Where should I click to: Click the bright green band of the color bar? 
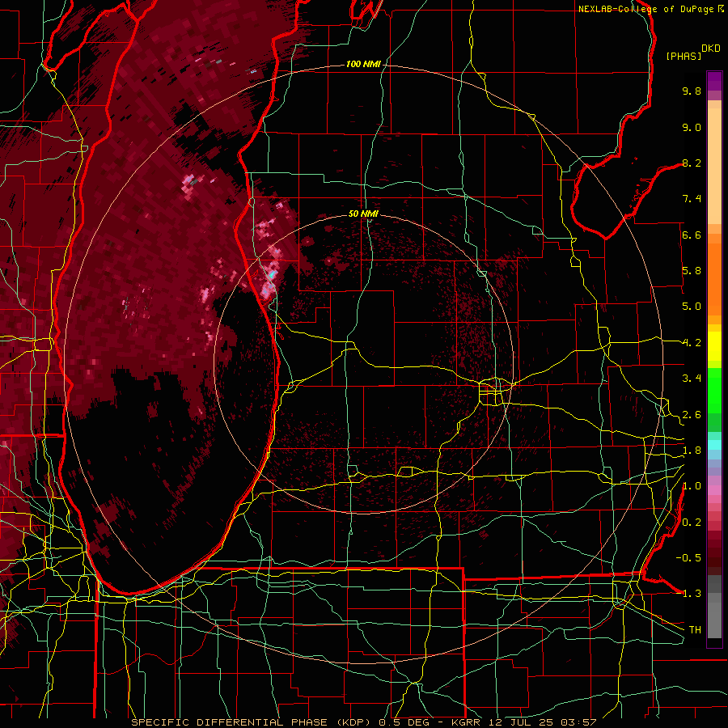click(714, 390)
